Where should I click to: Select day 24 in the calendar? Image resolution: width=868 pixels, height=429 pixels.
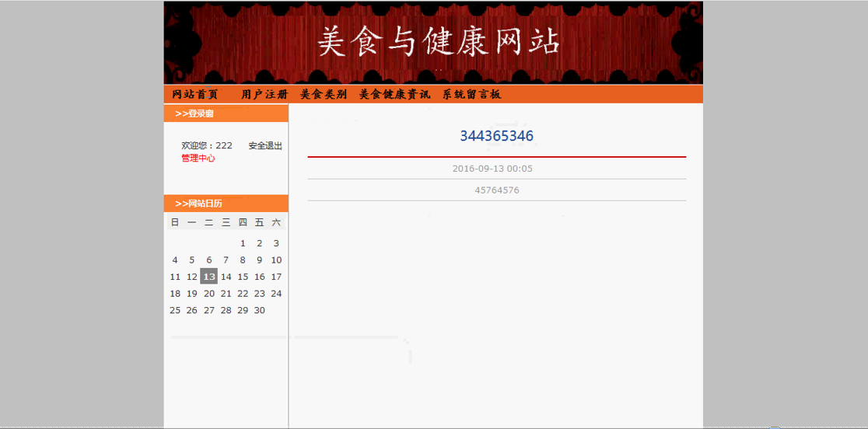(276, 294)
